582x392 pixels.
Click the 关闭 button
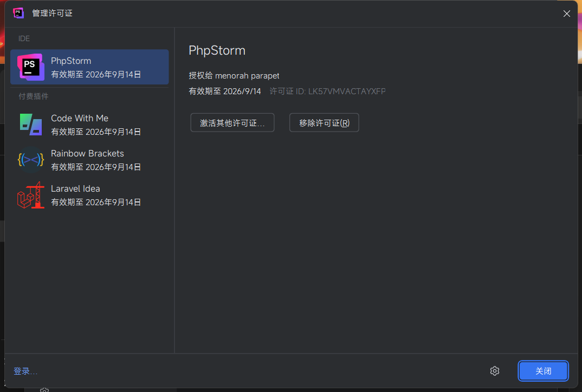click(x=543, y=371)
